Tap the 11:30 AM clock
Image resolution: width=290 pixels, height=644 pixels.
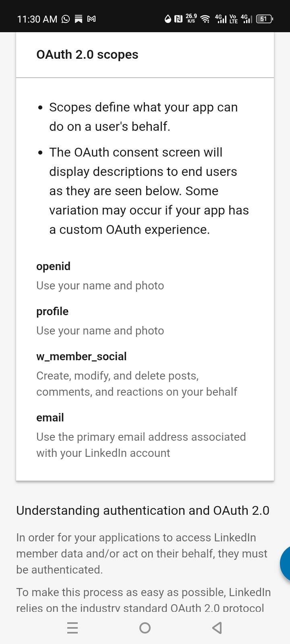pos(37,19)
